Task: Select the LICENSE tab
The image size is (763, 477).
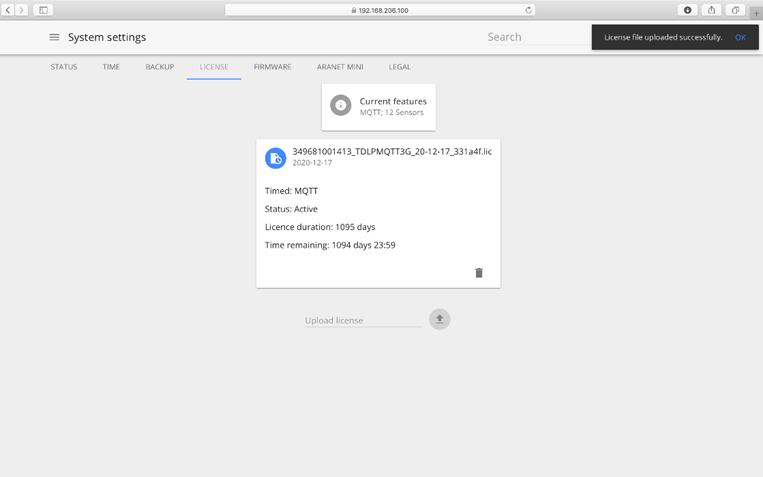Action: point(214,67)
